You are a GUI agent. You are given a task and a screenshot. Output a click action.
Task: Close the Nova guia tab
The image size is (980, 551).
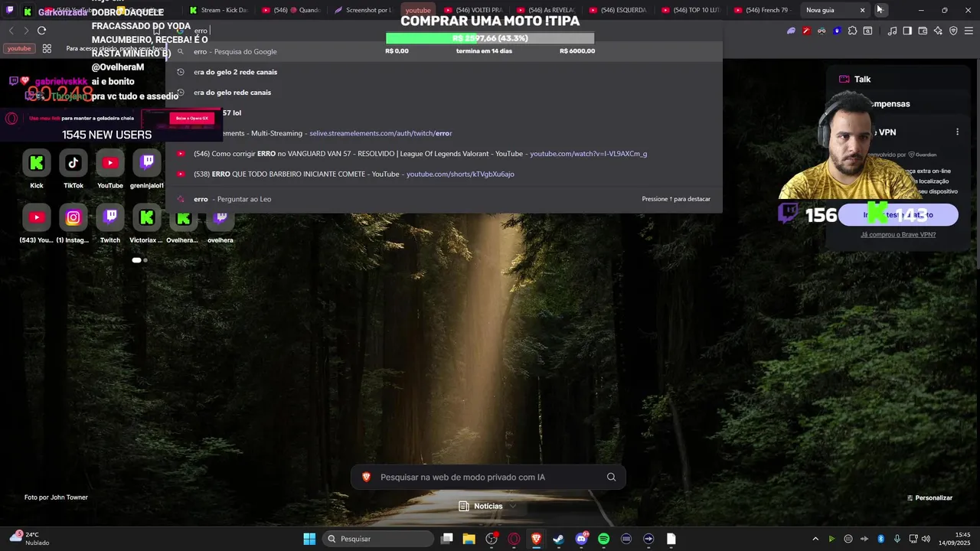coord(862,10)
